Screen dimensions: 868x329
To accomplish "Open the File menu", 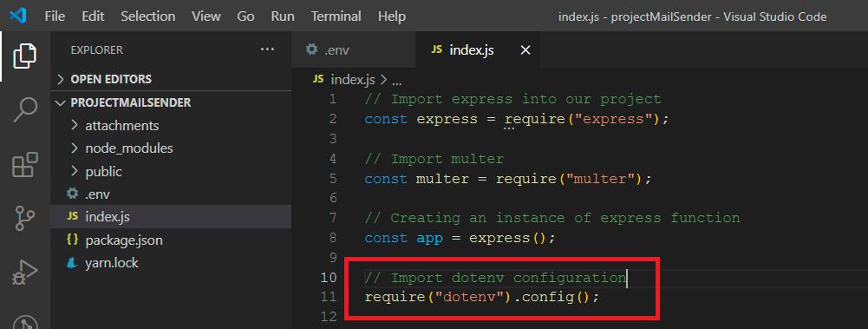I will tap(55, 16).
